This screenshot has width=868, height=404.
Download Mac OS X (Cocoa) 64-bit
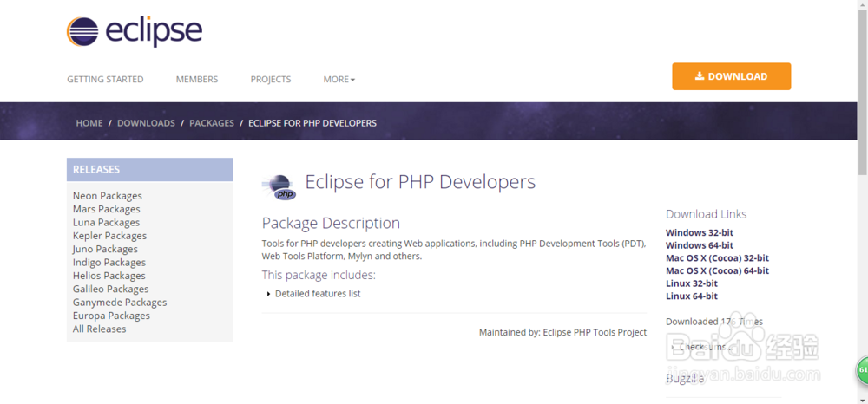click(718, 270)
